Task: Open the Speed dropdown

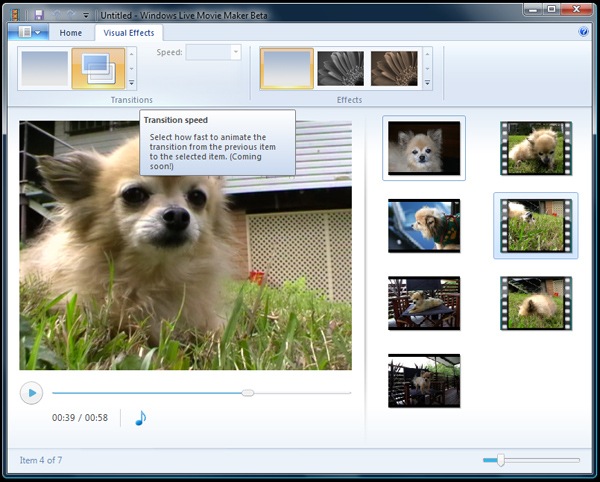Action: [236, 52]
